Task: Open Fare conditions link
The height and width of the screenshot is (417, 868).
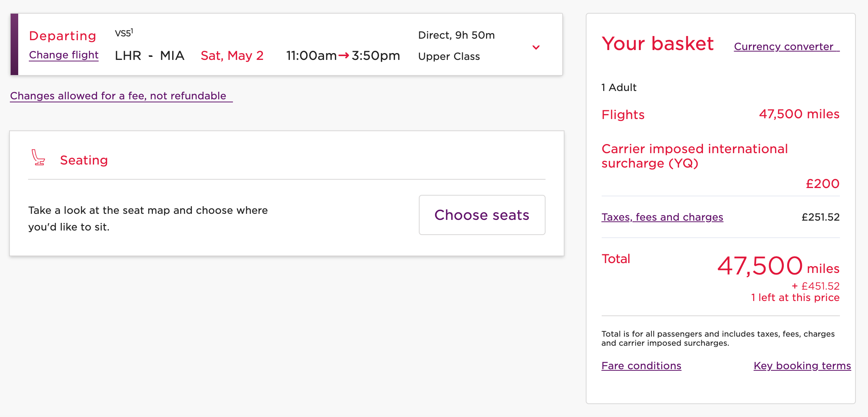Action: pos(641,366)
